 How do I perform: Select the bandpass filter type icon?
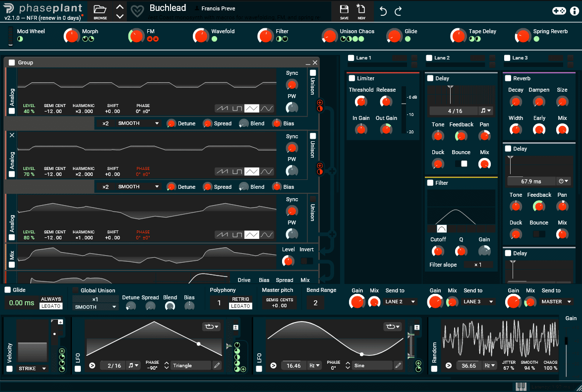[442, 228]
